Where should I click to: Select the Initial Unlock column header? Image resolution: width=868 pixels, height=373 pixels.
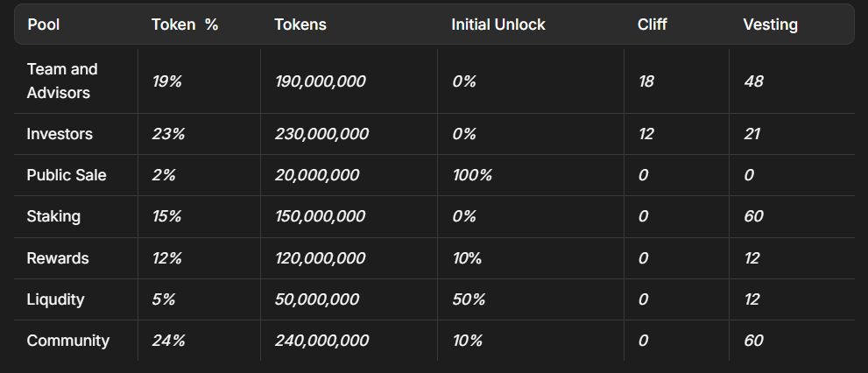[498, 25]
